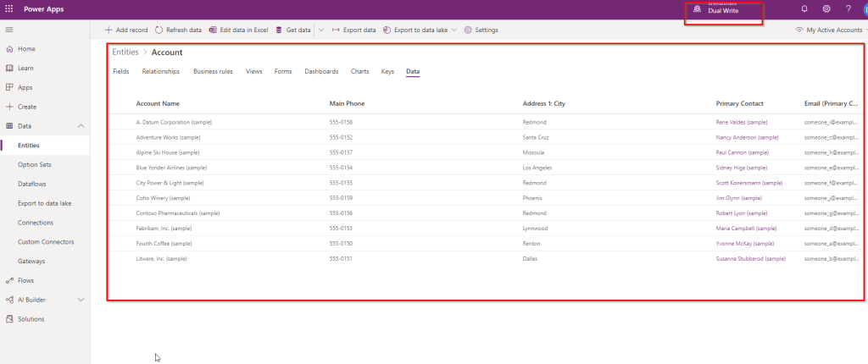
Task: Open the My Active Accounts view selector
Action: (830, 30)
